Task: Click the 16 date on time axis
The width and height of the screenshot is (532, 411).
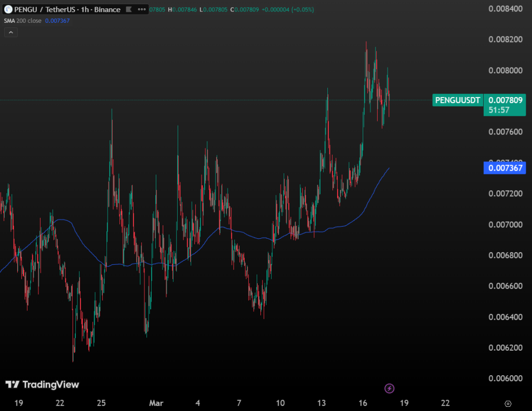Action: (363, 403)
